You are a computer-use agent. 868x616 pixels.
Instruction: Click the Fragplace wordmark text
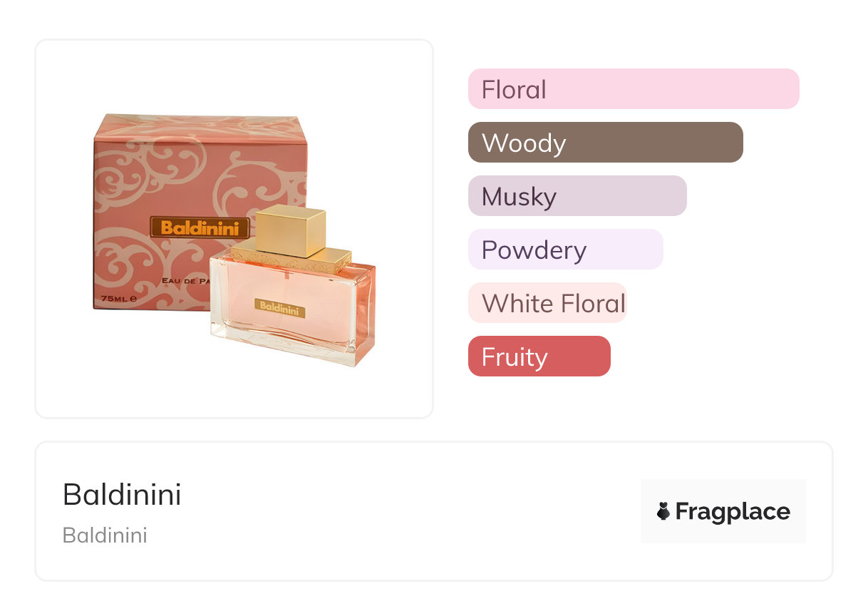click(x=733, y=511)
